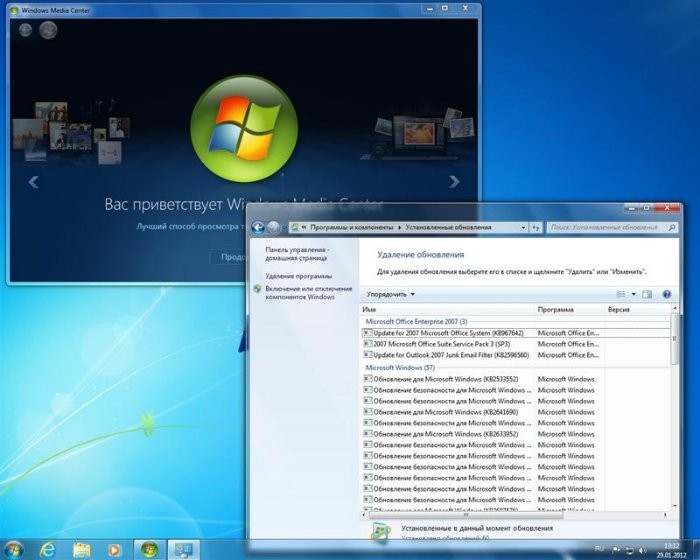Click the Media Center round button beside back arrow

tap(48, 30)
